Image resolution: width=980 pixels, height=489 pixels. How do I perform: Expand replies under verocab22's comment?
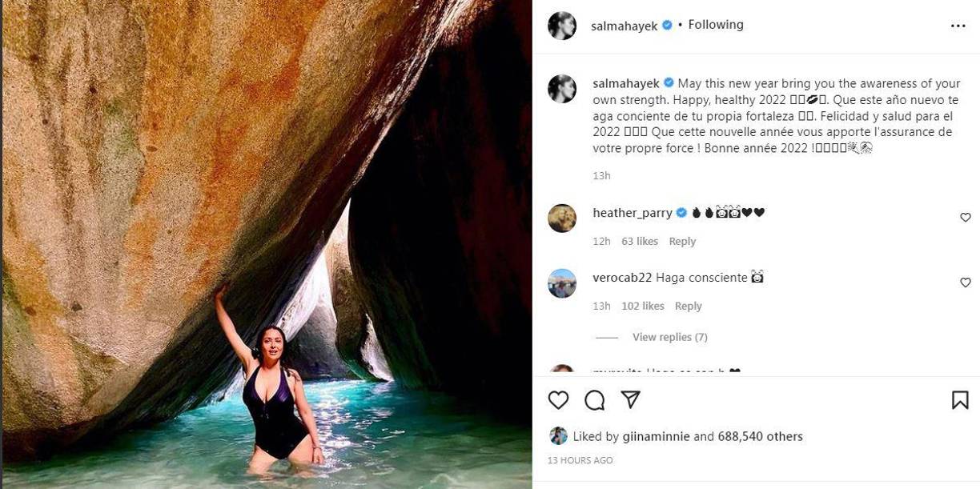(x=669, y=336)
